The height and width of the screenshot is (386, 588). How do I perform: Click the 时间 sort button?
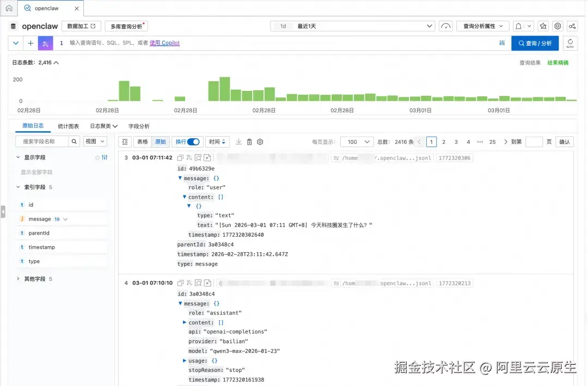tap(217, 142)
